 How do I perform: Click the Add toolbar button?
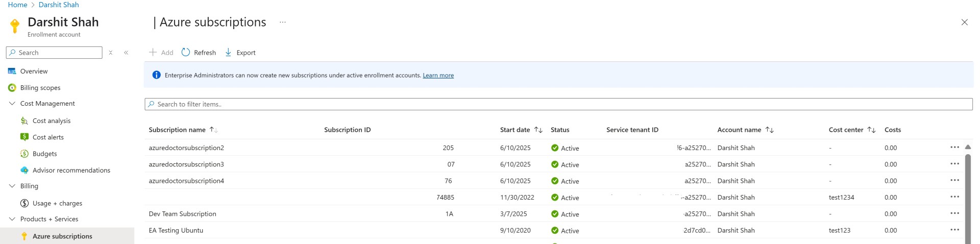pyautogui.click(x=161, y=53)
